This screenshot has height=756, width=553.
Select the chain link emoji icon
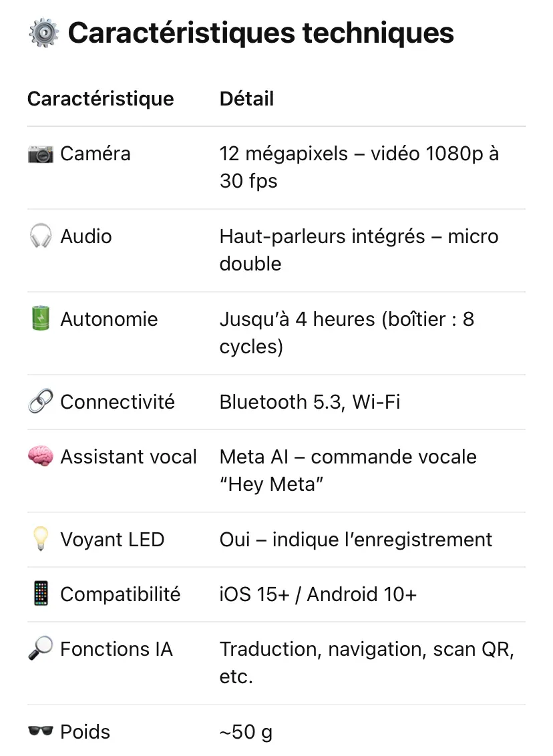pos(41,402)
